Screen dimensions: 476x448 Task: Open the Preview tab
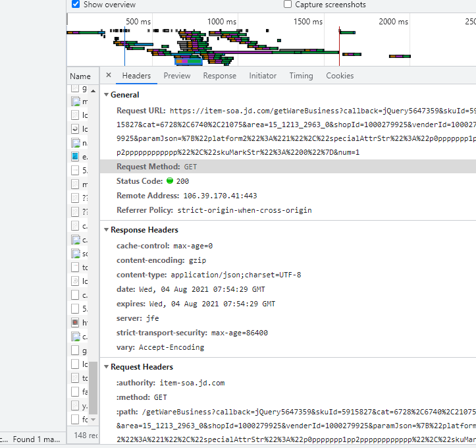coord(177,76)
